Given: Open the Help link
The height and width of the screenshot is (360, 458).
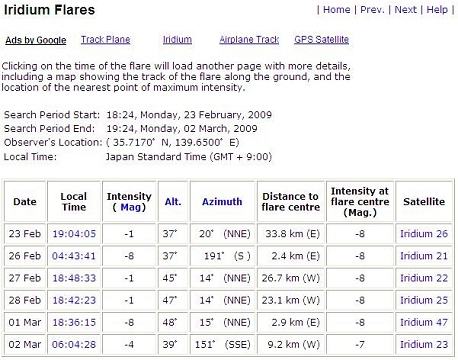Looking at the screenshot, I should (x=437, y=10).
